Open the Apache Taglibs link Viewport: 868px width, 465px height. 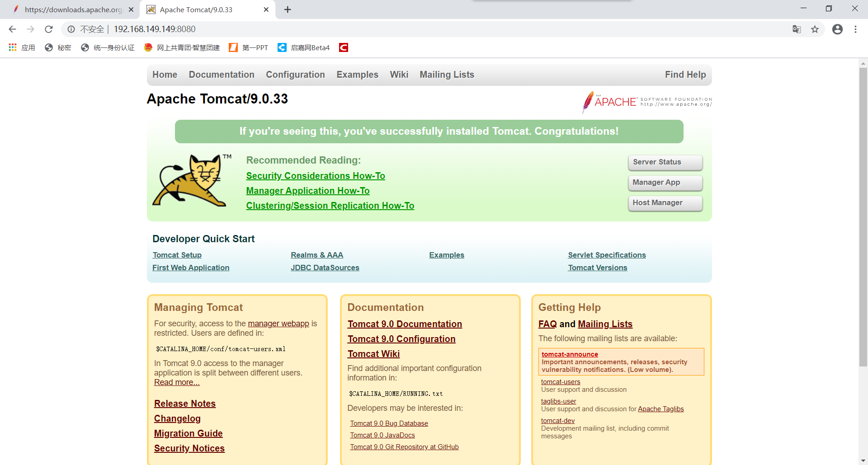660,409
